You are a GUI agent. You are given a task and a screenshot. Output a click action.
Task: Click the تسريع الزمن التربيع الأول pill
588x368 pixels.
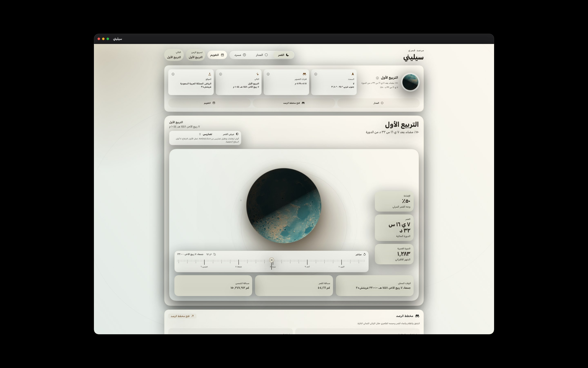coord(196,55)
